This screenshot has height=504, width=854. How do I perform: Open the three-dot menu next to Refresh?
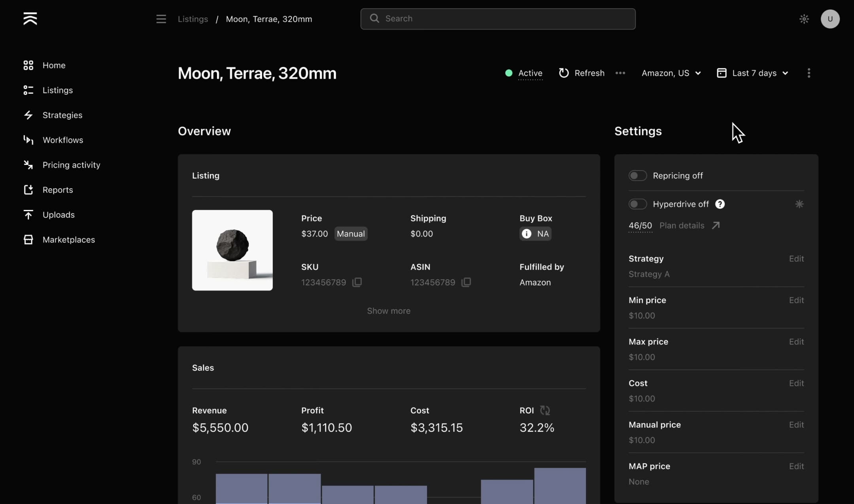pyautogui.click(x=620, y=73)
